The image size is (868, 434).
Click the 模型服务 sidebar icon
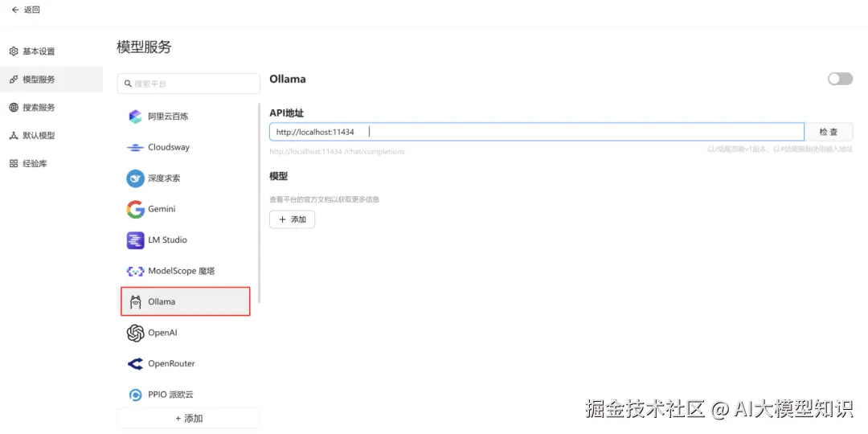[x=14, y=79]
